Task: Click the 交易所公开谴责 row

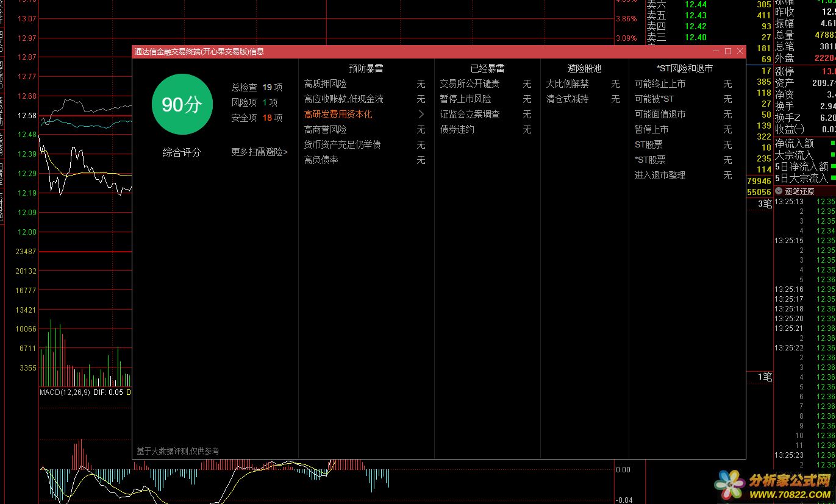Action: point(486,83)
